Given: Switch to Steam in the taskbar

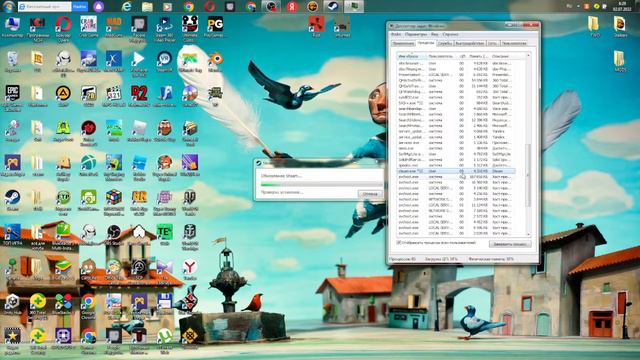Looking at the screenshot, I should pos(333,6).
